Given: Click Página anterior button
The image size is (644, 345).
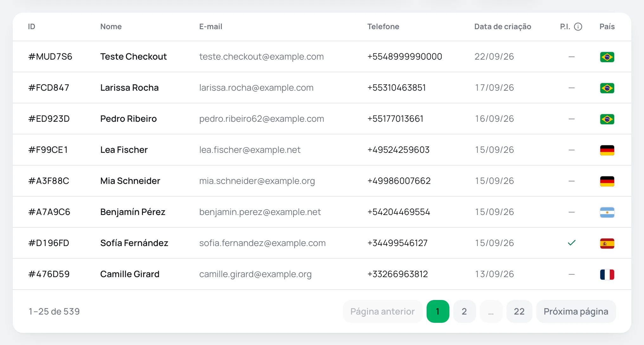Looking at the screenshot, I should [383, 311].
